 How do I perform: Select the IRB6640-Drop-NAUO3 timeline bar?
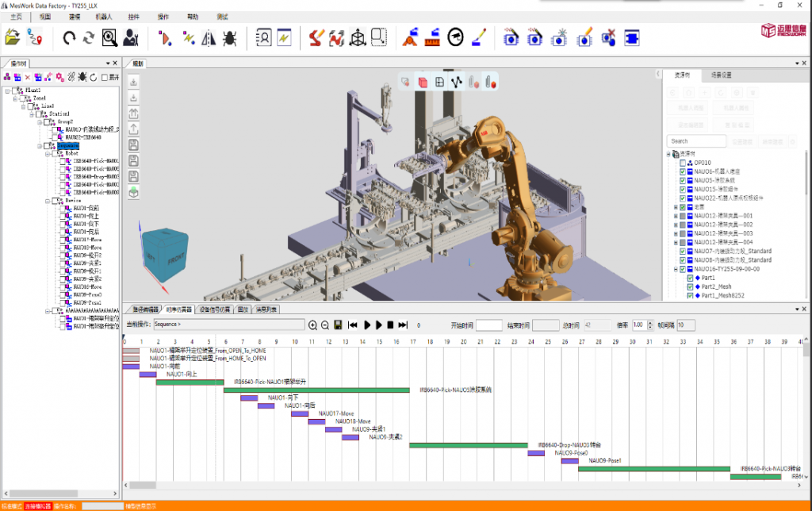coord(468,445)
